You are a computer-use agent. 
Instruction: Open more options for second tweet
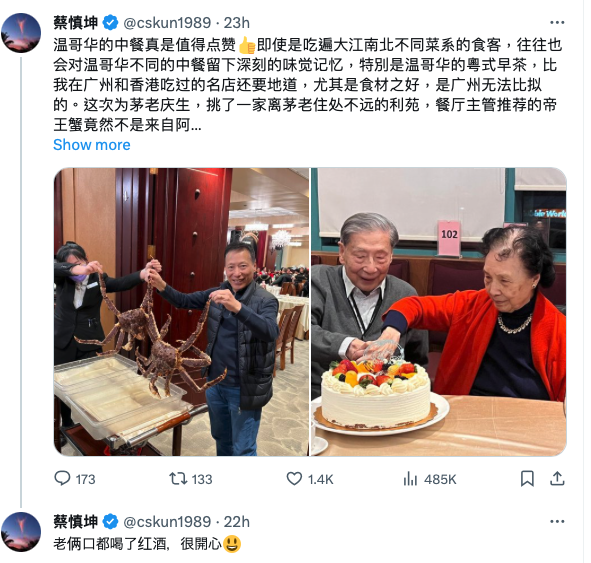[x=557, y=522]
